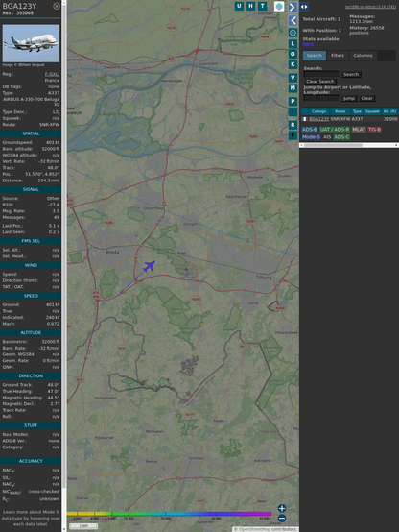
Task: Open the F-GXLJ registration link
Action: coord(52,74)
